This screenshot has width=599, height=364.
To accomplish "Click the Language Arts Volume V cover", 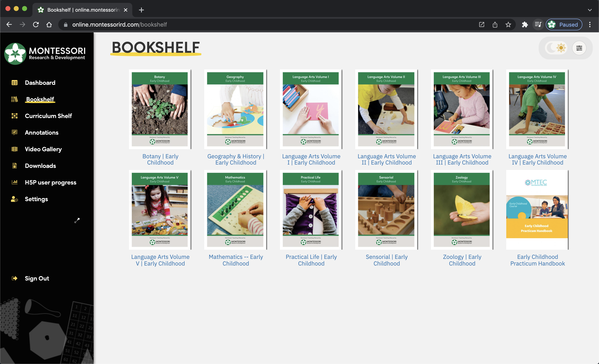I will [x=160, y=210].
